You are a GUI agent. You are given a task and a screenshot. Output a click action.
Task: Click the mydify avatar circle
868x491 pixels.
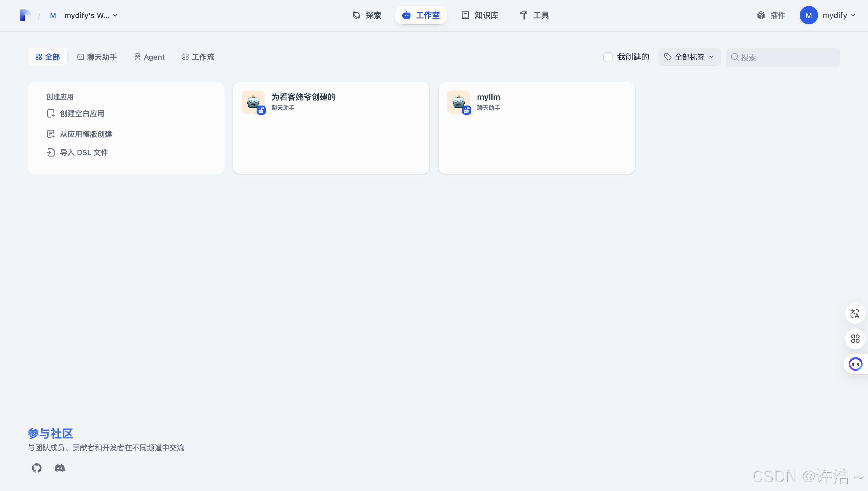click(x=808, y=15)
